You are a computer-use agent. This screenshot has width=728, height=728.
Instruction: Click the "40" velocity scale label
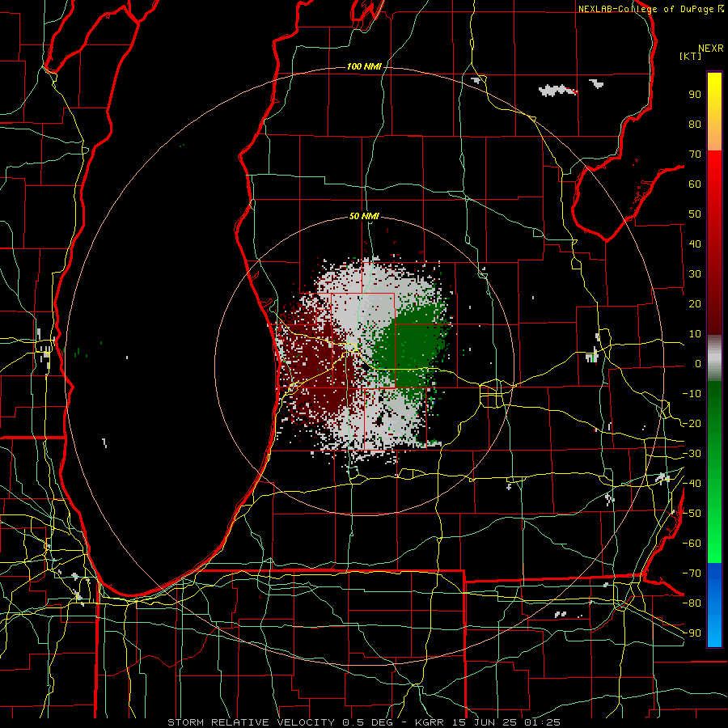click(x=695, y=244)
